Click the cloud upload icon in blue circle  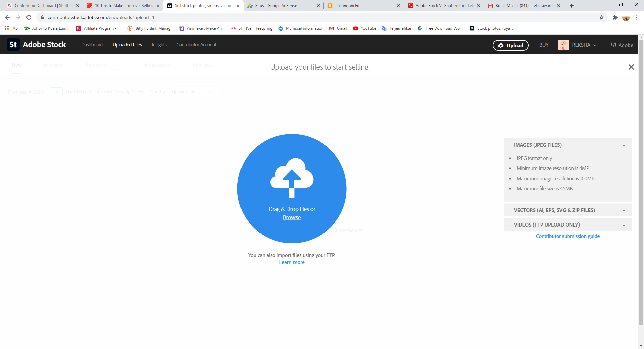(x=292, y=178)
